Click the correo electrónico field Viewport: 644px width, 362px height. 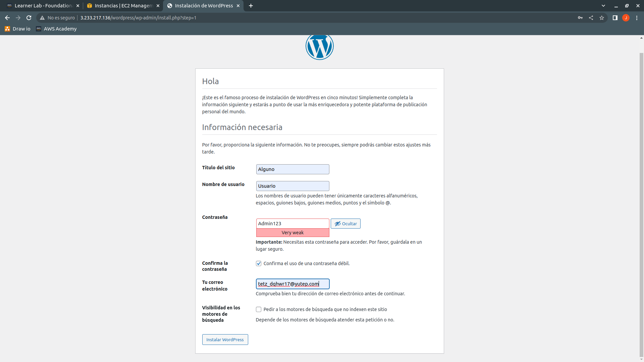coord(292,284)
